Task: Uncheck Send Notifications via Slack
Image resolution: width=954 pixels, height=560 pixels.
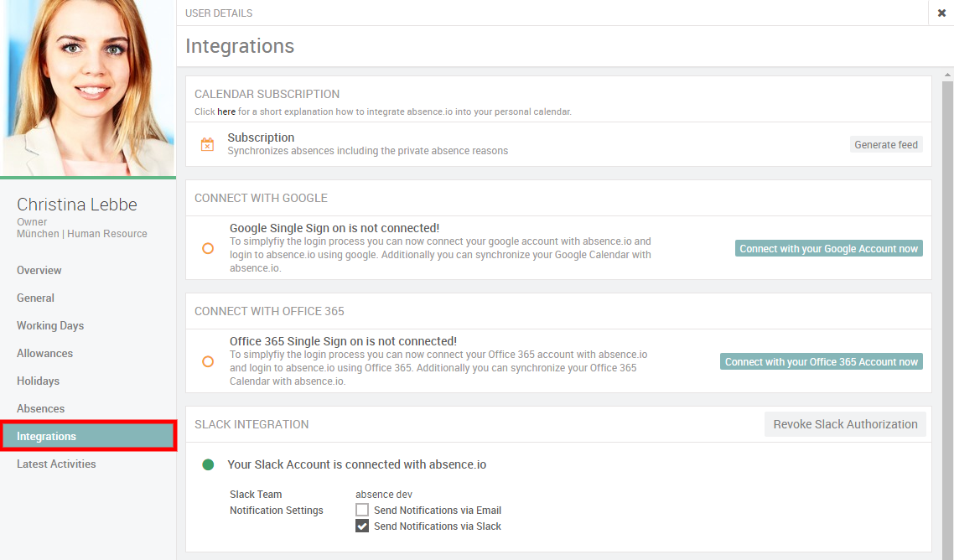Action: point(362,526)
